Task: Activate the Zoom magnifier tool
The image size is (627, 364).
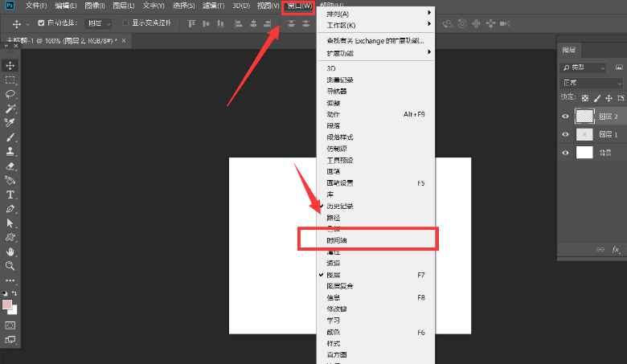Action: click(10, 266)
